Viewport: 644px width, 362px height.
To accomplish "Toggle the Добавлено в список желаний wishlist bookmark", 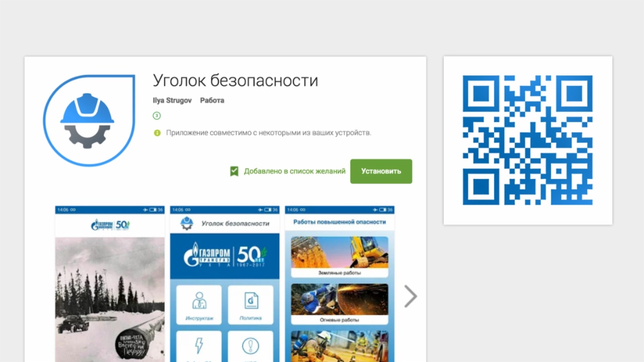I will pyautogui.click(x=287, y=171).
